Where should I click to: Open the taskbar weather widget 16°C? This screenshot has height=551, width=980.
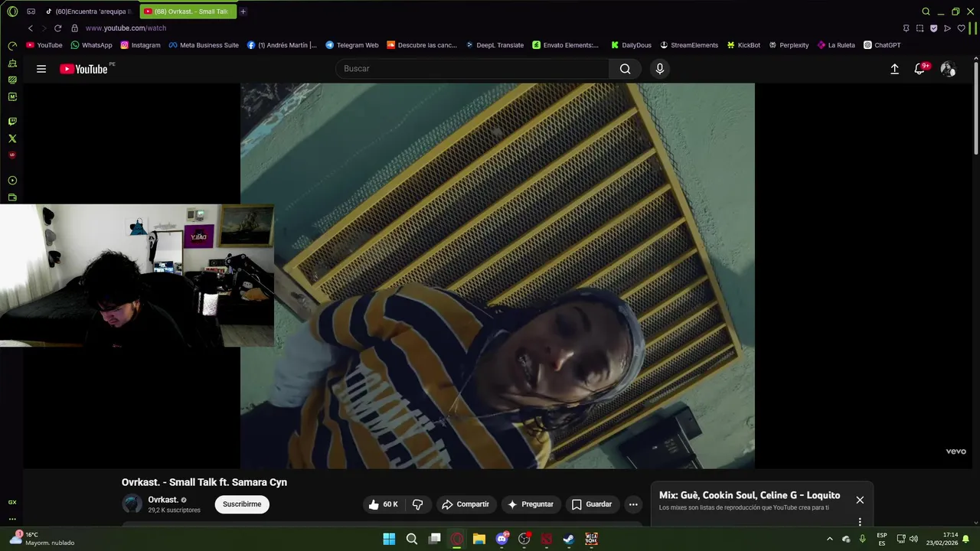42,539
